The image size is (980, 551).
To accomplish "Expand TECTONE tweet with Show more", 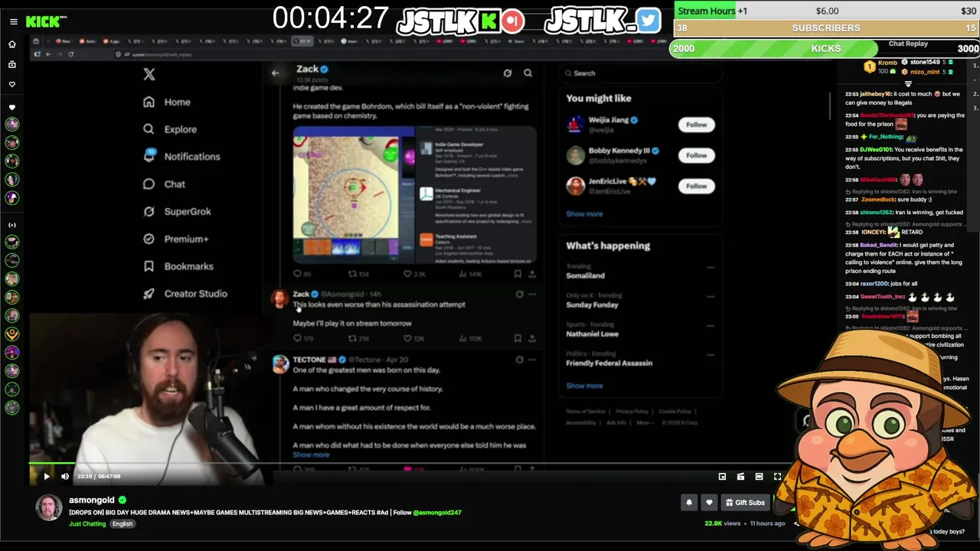I will point(311,455).
